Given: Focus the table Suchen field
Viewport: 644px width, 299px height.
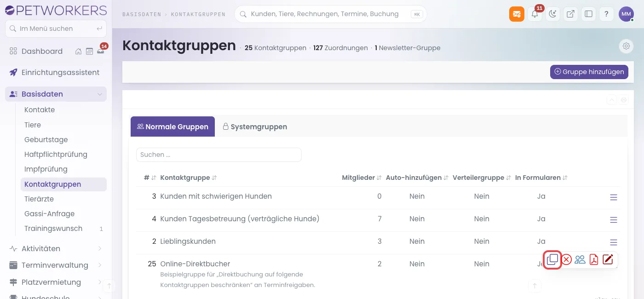Looking at the screenshot, I should click(x=219, y=155).
